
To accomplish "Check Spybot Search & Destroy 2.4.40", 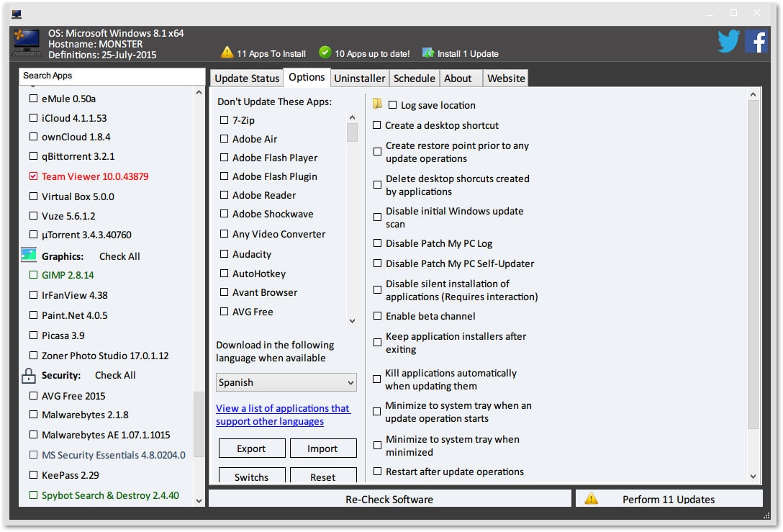I will pos(33,495).
